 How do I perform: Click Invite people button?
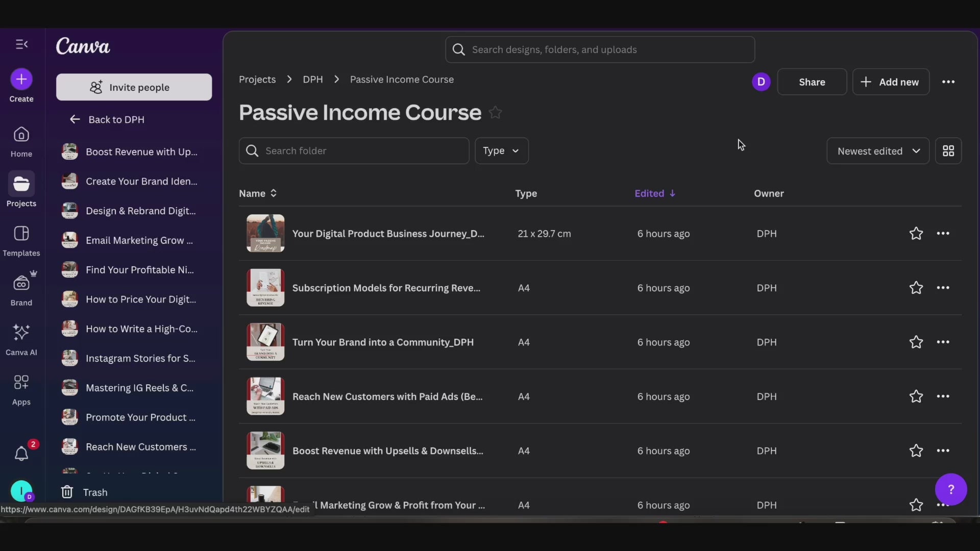(134, 87)
